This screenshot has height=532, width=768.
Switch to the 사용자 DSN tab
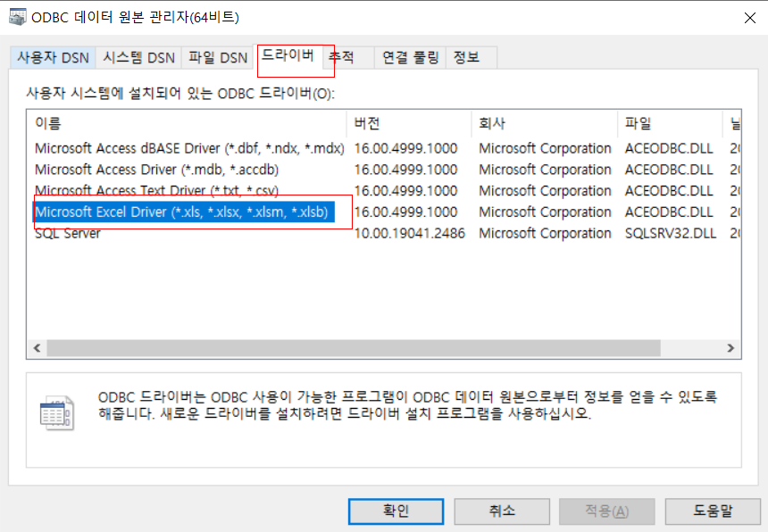click(x=53, y=58)
